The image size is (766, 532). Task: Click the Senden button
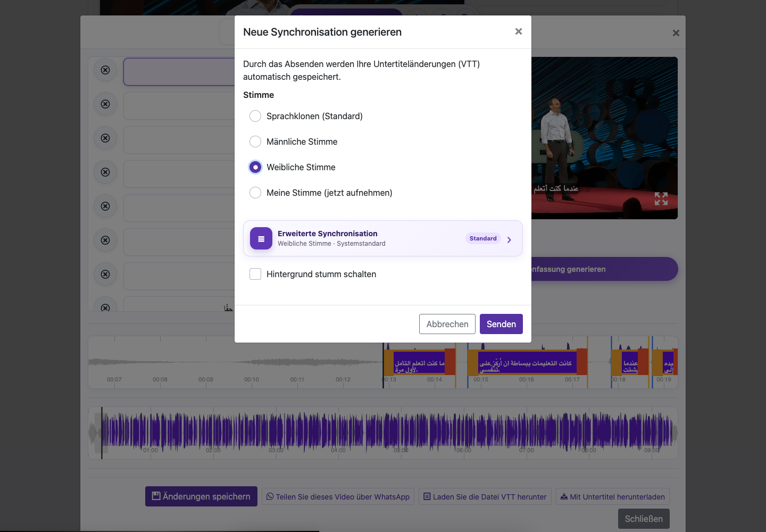[501, 324]
